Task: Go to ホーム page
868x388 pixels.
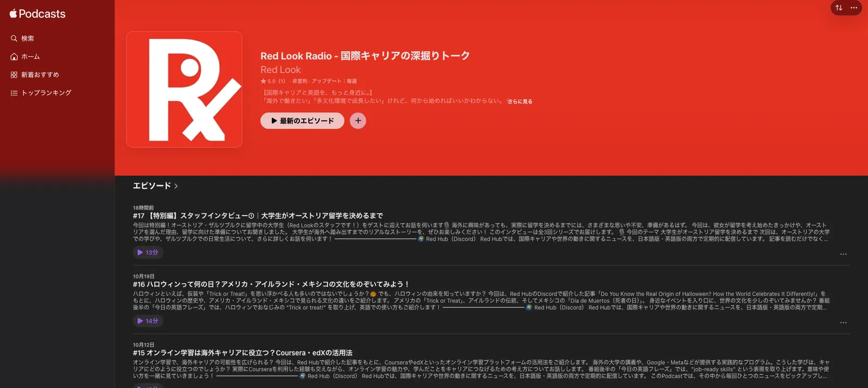Action: click(x=30, y=56)
